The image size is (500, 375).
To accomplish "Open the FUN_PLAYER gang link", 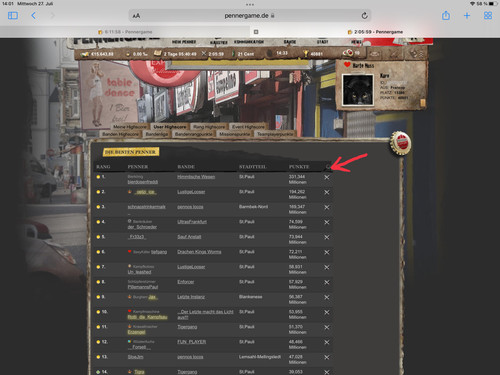I will (192, 342).
